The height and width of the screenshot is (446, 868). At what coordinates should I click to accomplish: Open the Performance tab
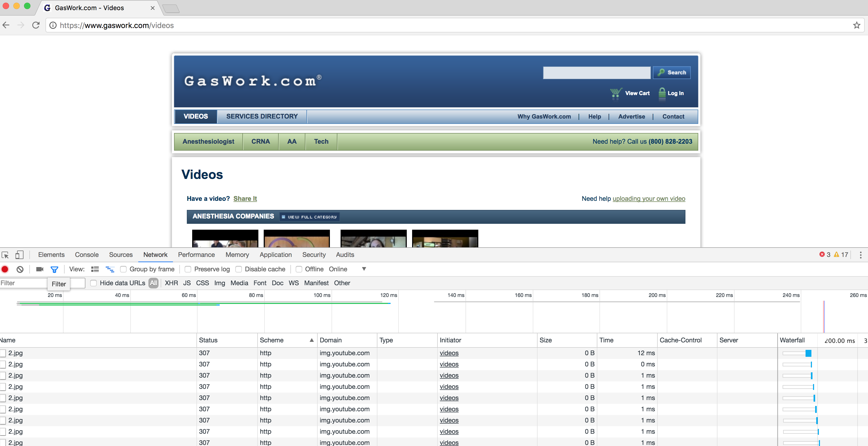196,255
